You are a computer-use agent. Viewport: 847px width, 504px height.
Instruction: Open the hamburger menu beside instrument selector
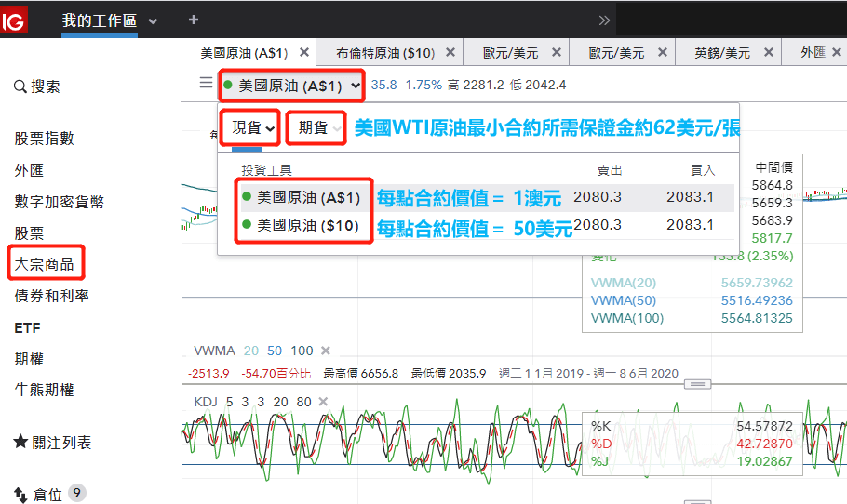point(206,84)
